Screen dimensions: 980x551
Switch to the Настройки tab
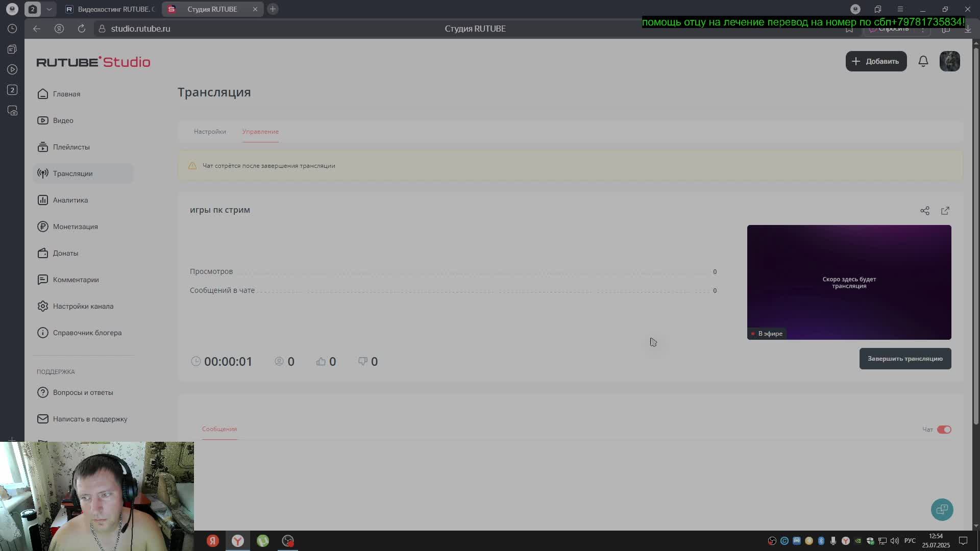point(210,132)
